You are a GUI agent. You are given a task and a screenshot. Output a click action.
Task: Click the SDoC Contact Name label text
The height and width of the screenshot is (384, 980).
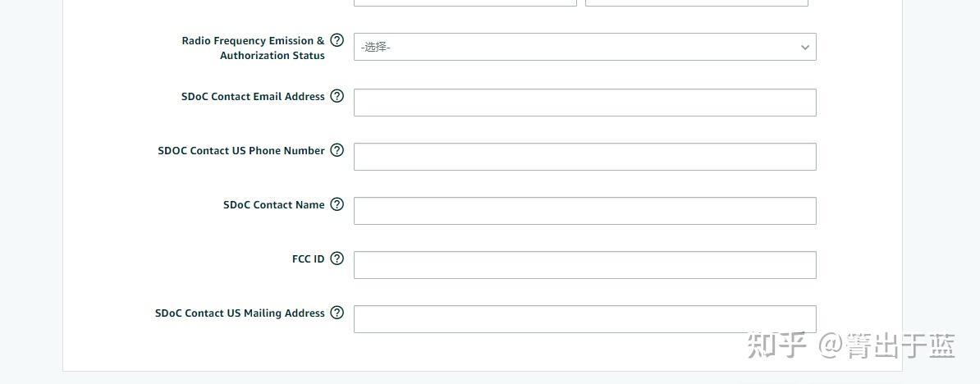click(x=273, y=204)
